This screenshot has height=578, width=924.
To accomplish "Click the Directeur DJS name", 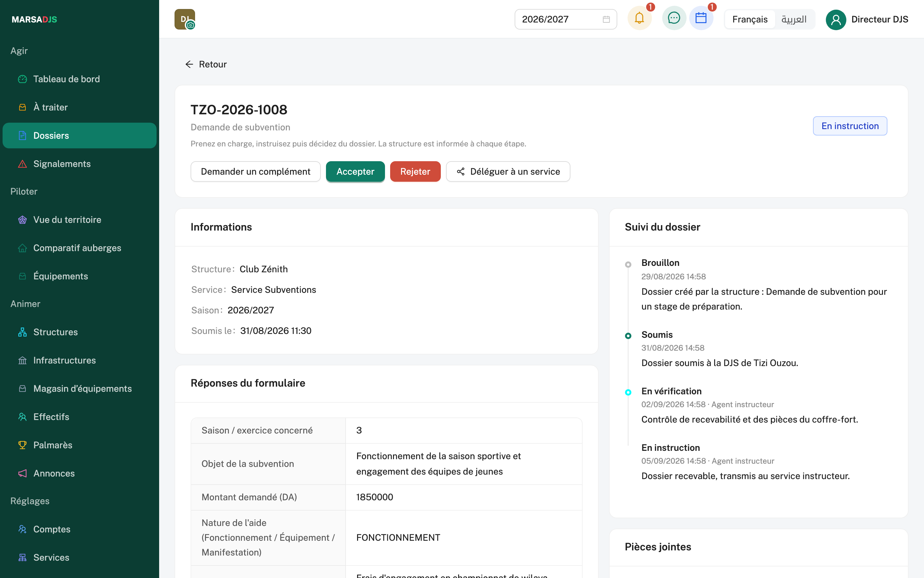I will tap(880, 20).
